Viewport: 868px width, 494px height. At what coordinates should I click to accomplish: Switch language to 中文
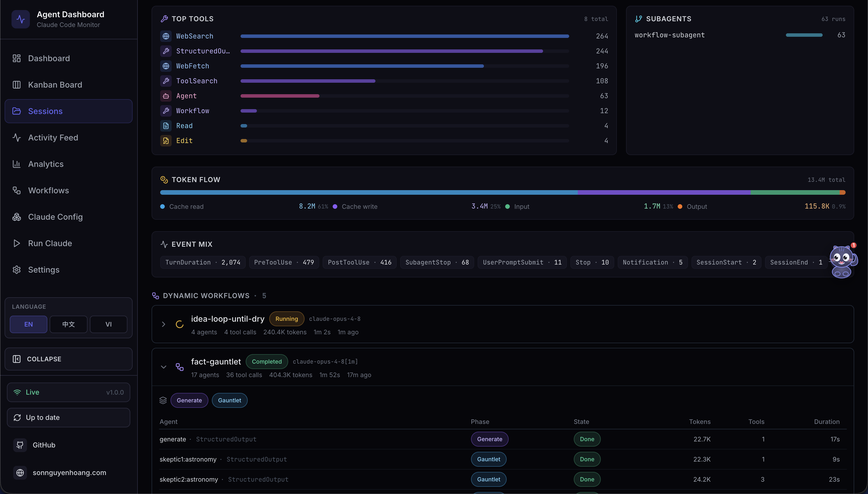69,324
